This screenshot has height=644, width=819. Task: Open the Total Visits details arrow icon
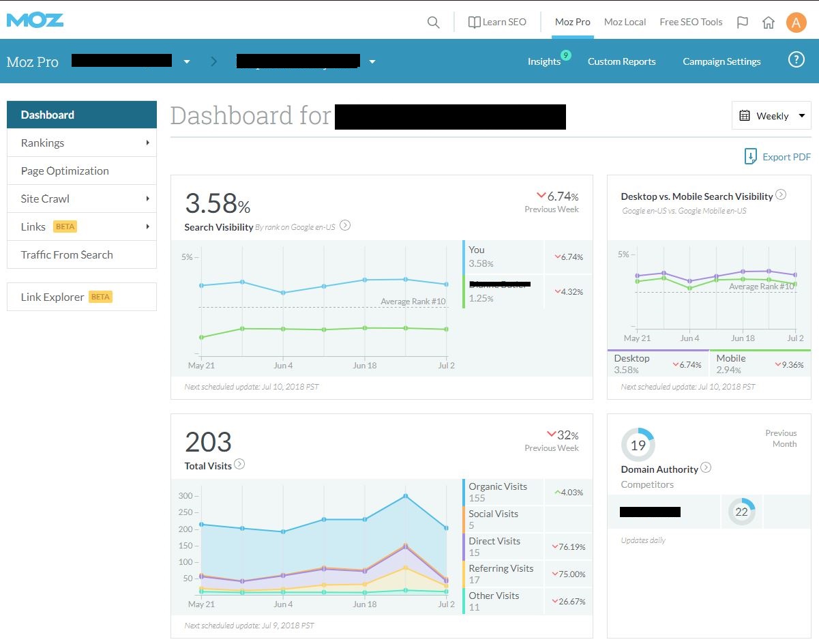239,465
